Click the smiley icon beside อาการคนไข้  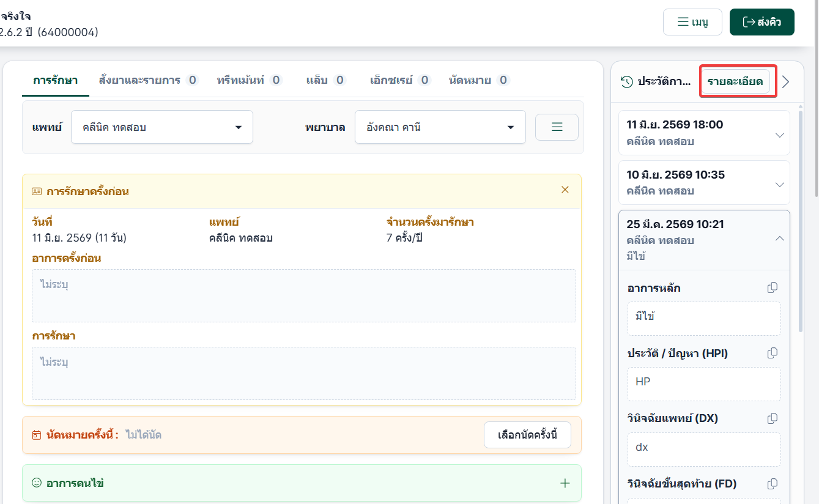pos(37,483)
